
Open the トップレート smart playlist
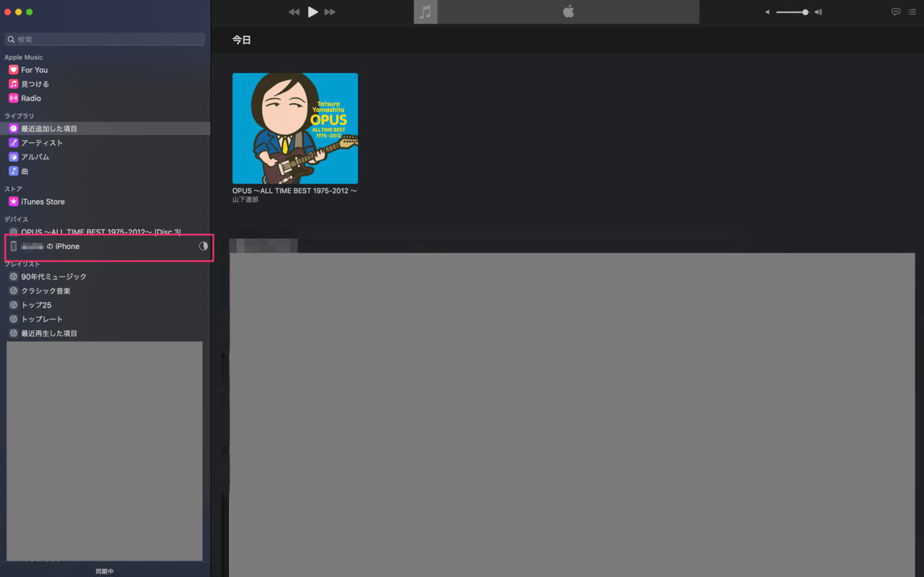pyautogui.click(x=105, y=319)
